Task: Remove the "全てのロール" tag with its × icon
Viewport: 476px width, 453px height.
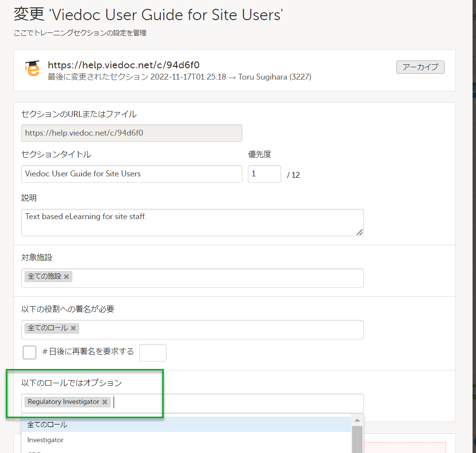Action: (73, 328)
